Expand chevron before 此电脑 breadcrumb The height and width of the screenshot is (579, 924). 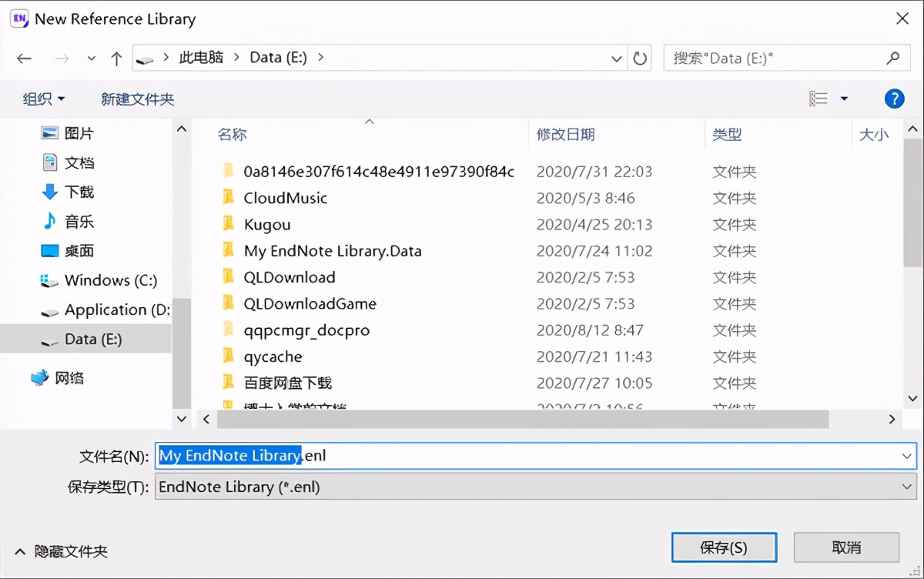pos(166,58)
